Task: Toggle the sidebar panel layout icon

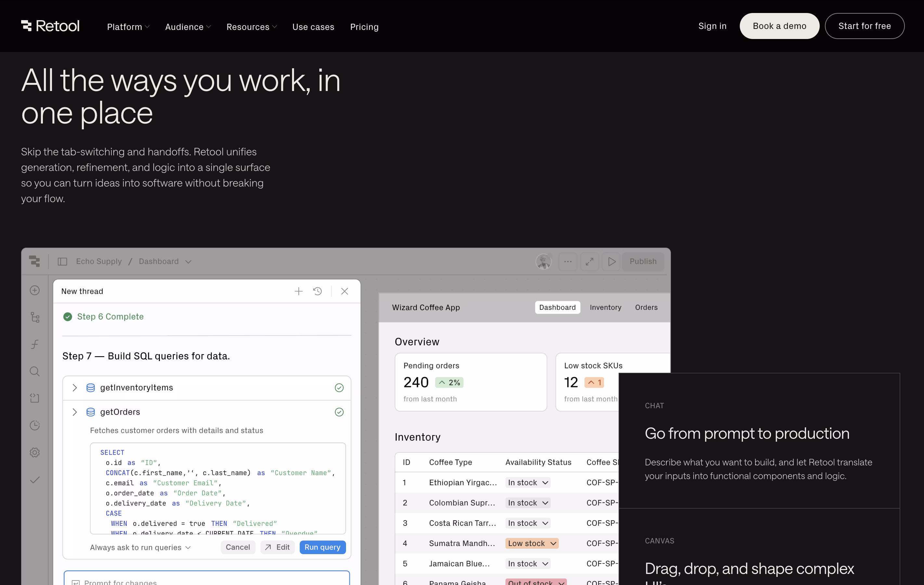Action: (62, 261)
